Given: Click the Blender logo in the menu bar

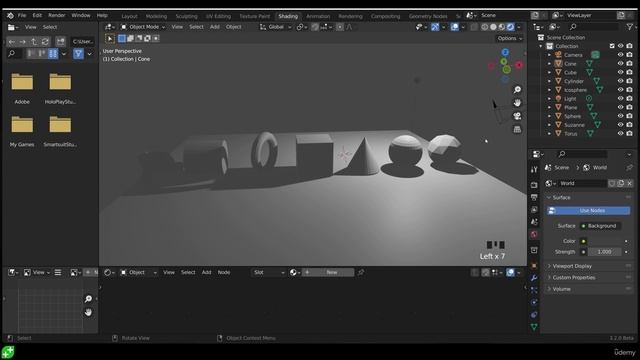Looking at the screenshot, I should (10, 16).
